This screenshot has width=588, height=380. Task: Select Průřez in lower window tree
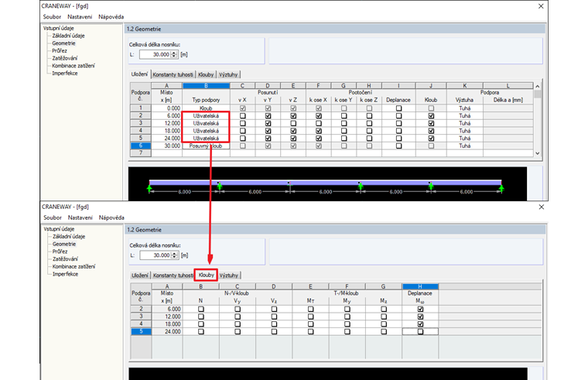60,252
